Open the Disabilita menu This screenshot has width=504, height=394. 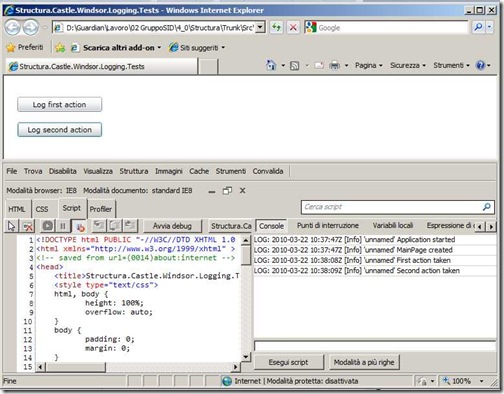click(63, 171)
